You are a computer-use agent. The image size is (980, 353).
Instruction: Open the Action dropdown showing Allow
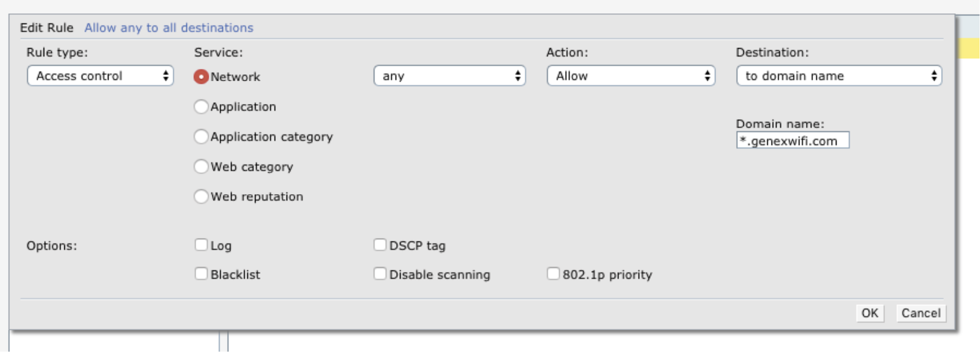pos(631,76)
